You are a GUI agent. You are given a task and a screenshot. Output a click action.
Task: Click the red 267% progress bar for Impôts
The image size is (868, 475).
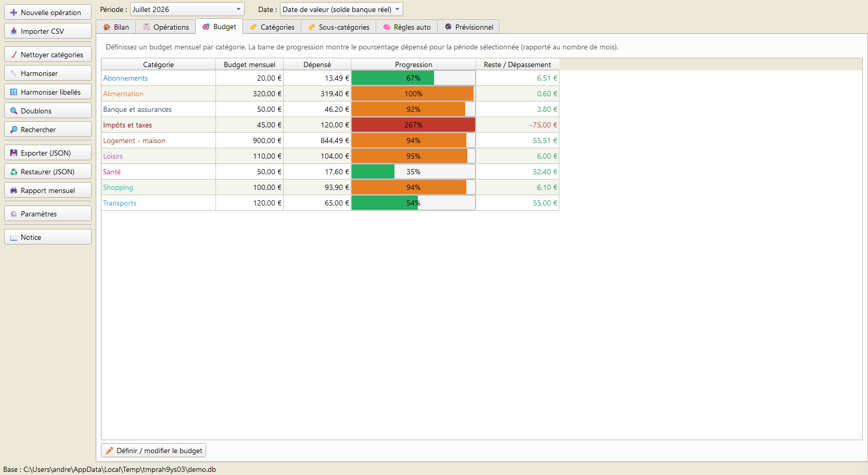[413, 125]
